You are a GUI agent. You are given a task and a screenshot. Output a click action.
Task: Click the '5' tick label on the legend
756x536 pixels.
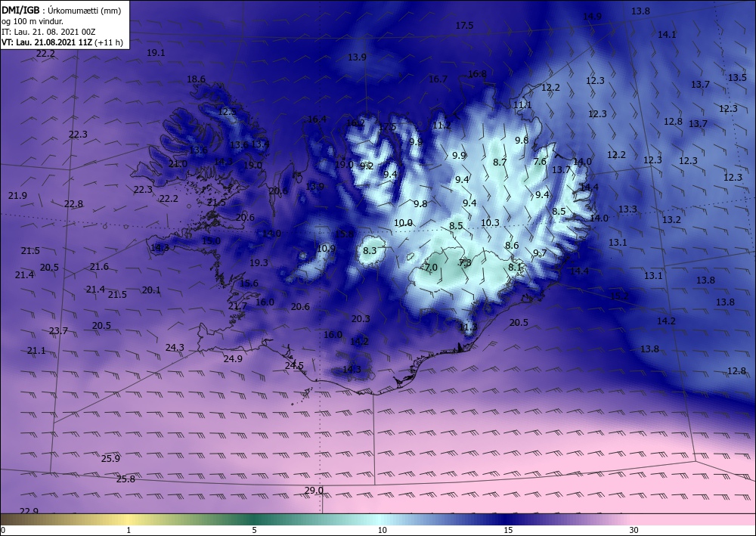coord(254,531)
